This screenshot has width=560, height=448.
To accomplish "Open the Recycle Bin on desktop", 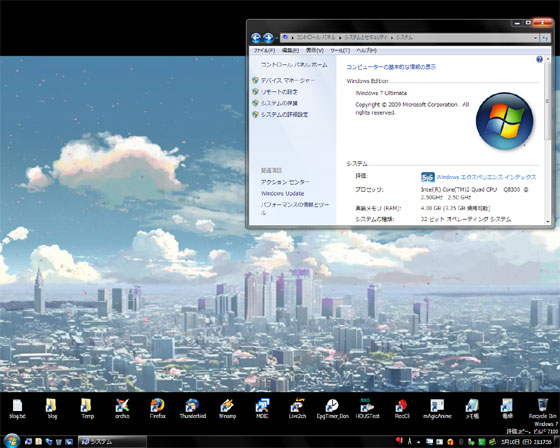I will coord(542,409).
